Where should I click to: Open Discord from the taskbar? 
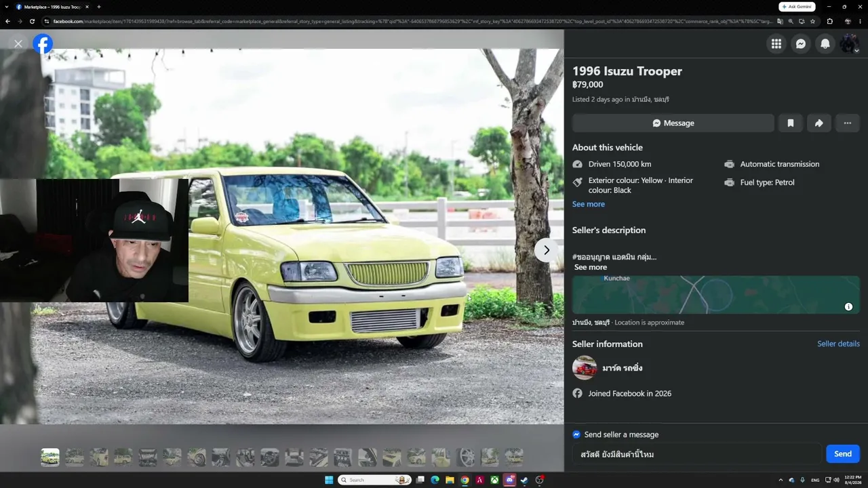point(510,480)
